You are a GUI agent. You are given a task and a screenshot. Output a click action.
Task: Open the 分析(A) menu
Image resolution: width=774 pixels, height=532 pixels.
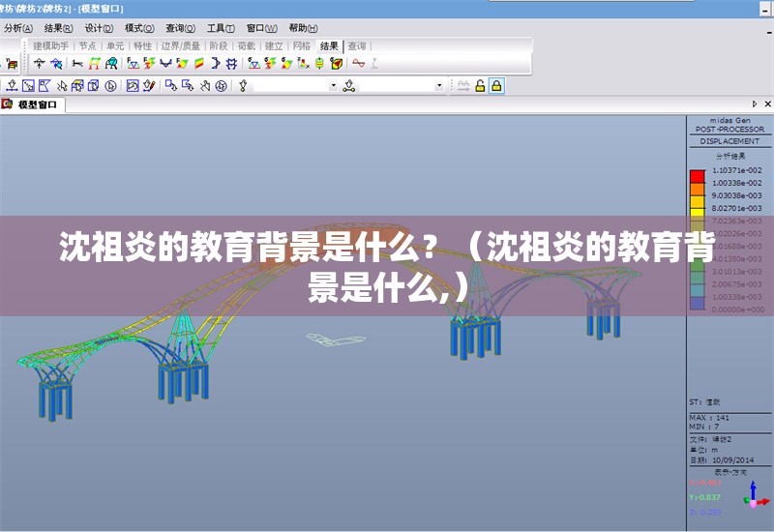click(x=18, y=28)
